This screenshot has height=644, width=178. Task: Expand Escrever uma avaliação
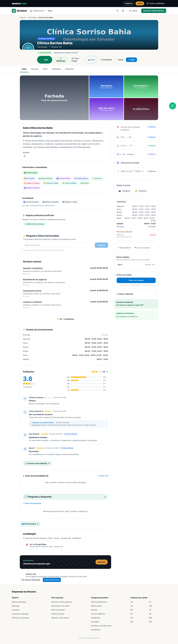pyautogui.click(x=37, y=463)
